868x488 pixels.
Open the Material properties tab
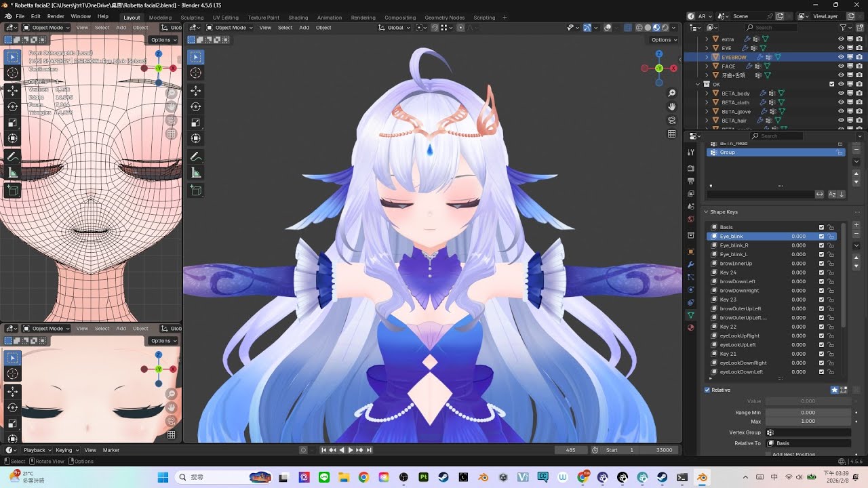(691, 327)
